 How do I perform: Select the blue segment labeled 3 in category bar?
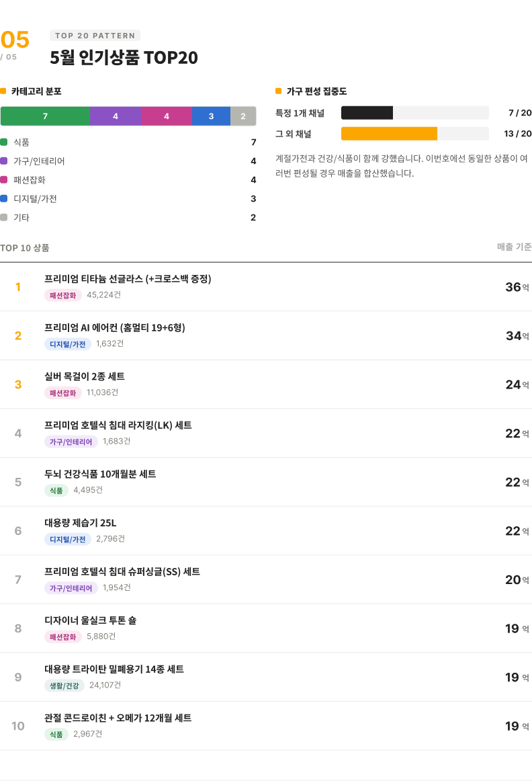pos(211,116)
